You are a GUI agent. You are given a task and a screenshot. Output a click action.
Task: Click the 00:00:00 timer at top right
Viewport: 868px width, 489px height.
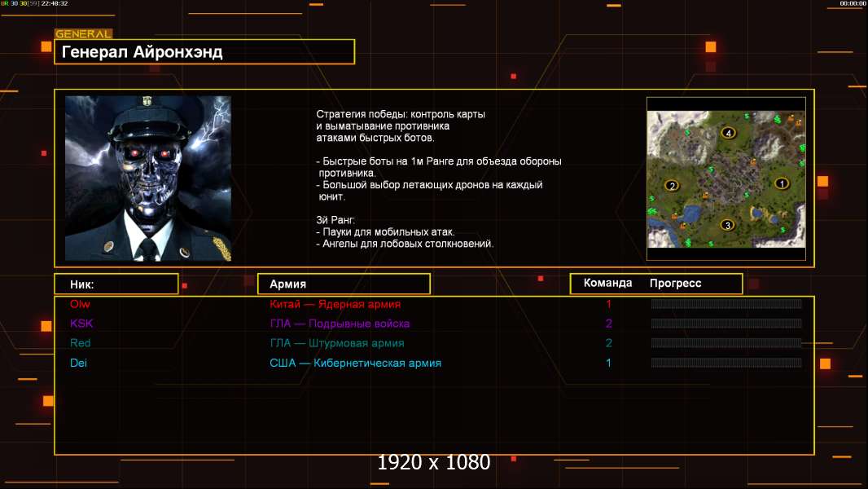click(853, 3)
